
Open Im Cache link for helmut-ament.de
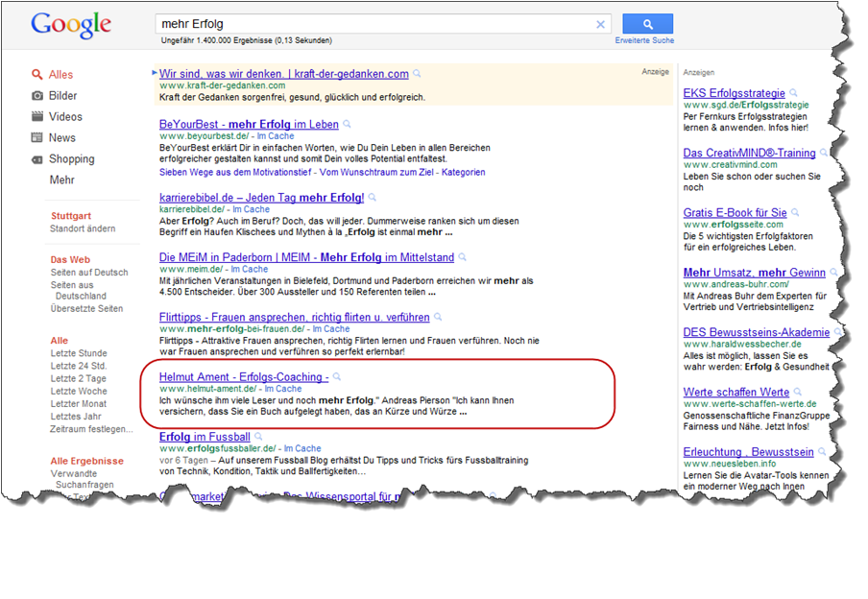click(283, 389)
